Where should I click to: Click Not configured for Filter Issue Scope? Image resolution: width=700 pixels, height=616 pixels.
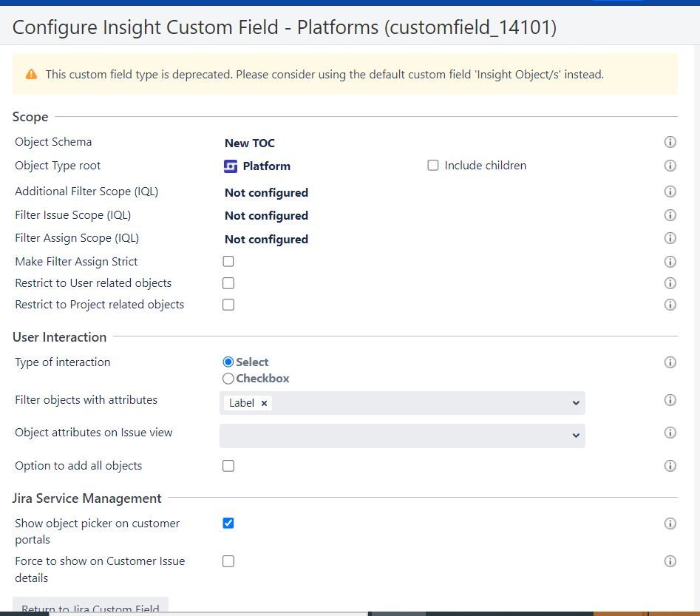[267, 216]
